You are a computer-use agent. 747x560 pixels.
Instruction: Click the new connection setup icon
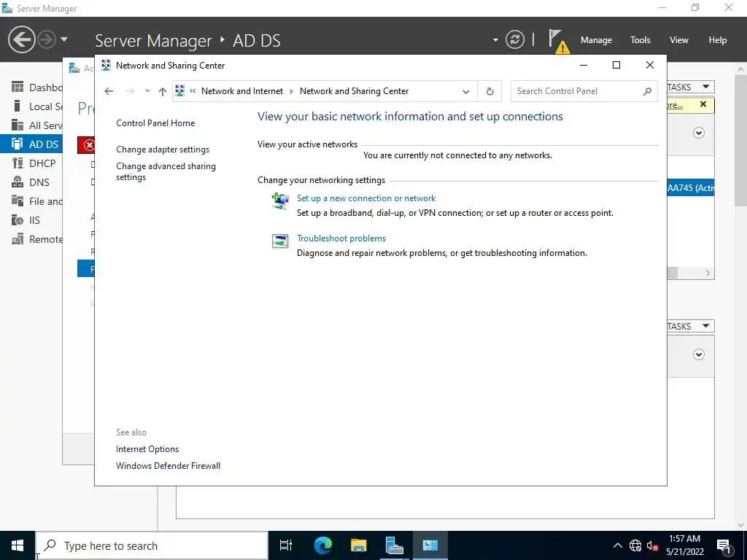(280, 201)
